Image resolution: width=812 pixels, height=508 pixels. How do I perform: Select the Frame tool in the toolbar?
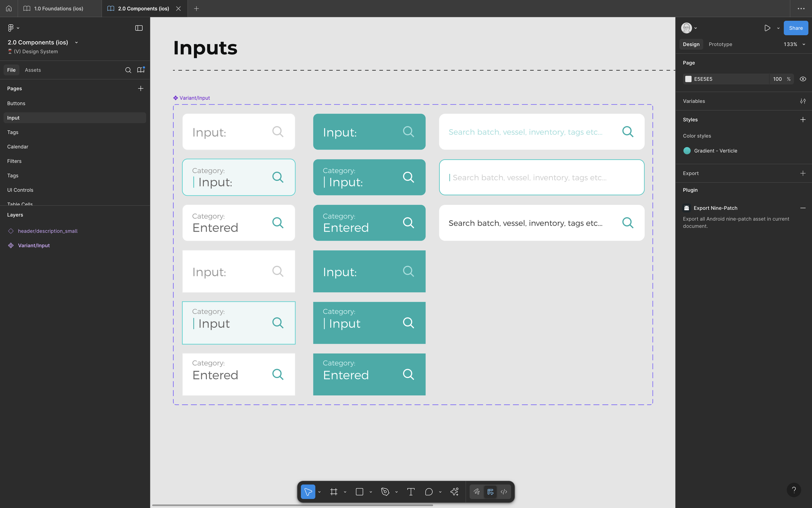coord(333,491)
